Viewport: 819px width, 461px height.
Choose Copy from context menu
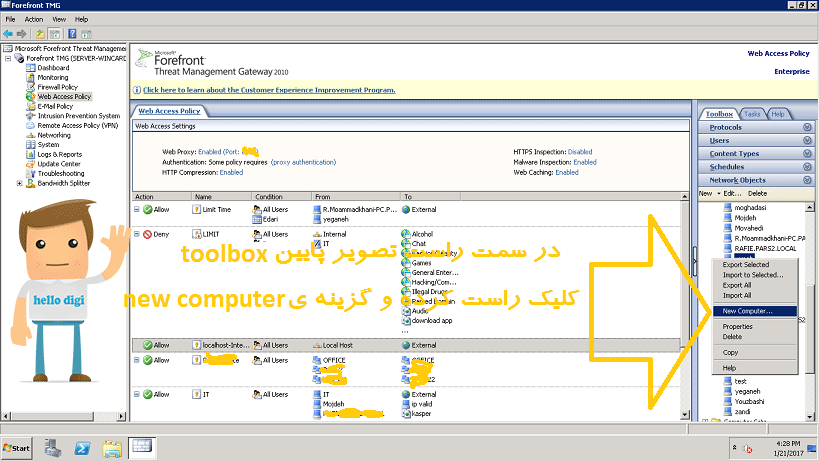pyautogui.click(x=755, y=352)
